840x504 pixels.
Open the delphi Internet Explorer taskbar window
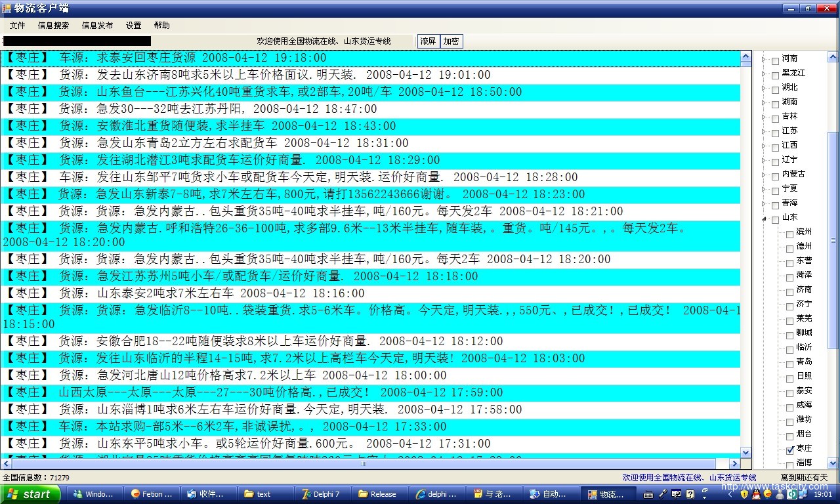[x=436, y=494]
